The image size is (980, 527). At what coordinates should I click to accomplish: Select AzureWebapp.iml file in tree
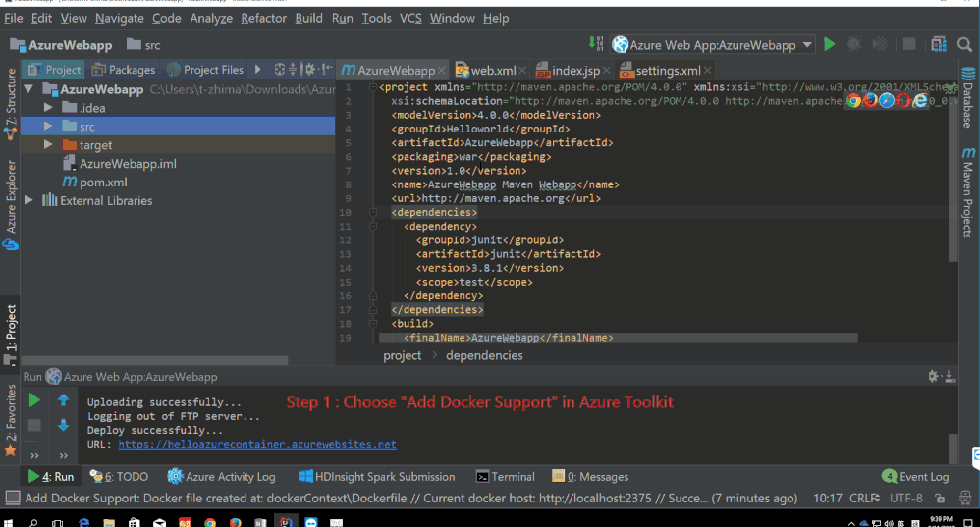point(128,164)
